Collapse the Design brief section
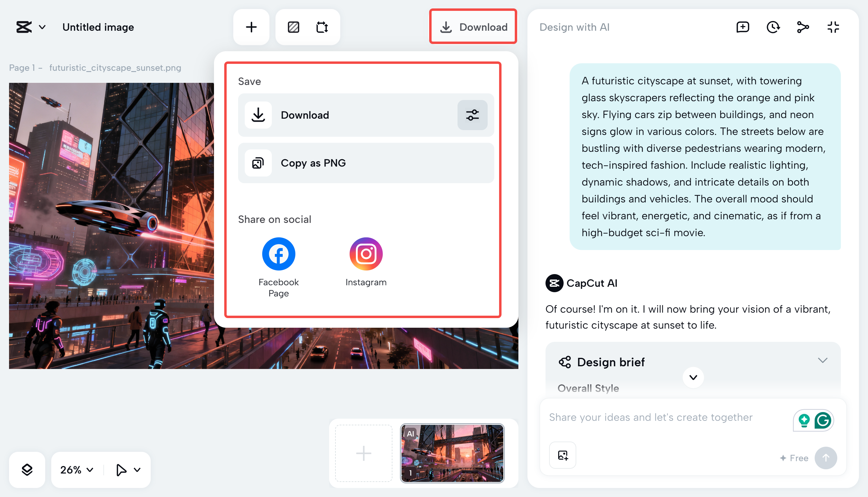 coord(822,361)
